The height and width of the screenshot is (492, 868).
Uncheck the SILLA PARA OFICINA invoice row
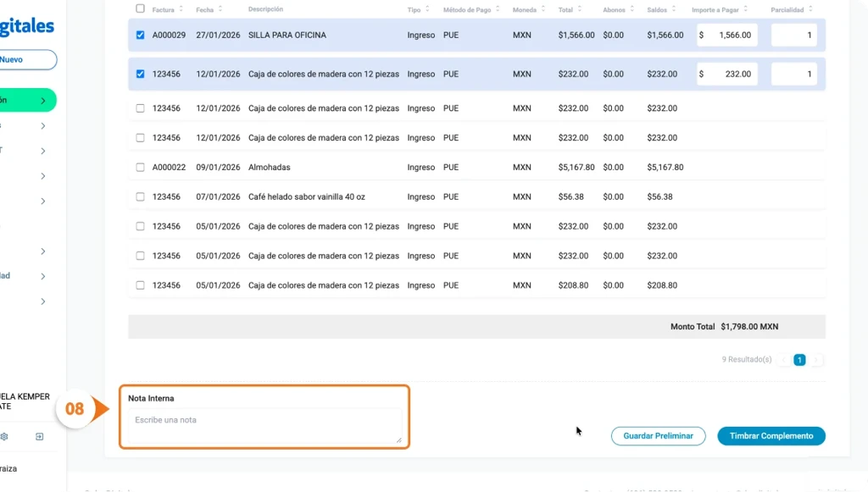(x=141, y=36)
